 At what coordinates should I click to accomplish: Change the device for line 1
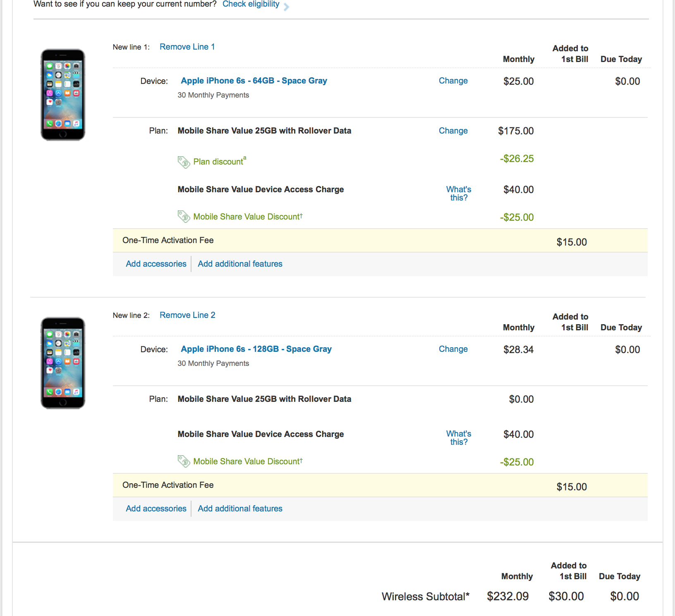[x=453, y=81]
